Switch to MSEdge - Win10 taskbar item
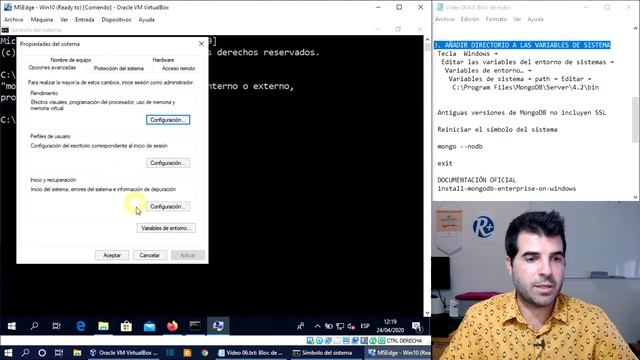The image size is (640, 360). tap(398, 353)
